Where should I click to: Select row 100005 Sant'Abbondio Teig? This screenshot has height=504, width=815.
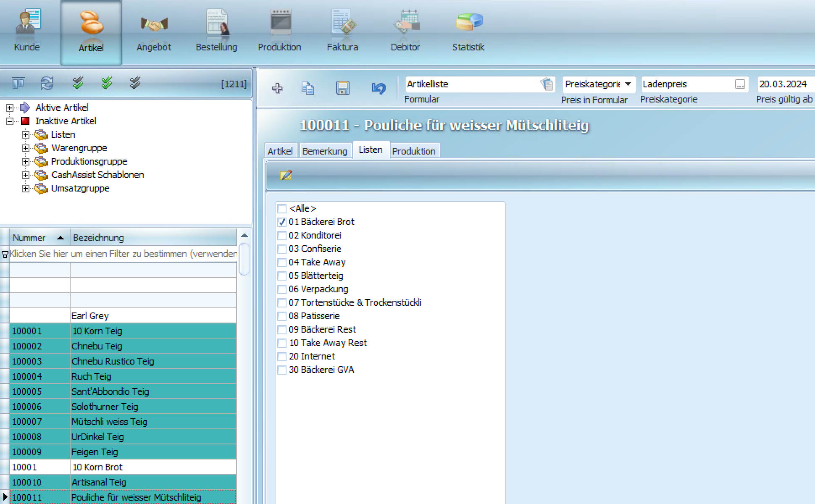(x=123, y=391)
